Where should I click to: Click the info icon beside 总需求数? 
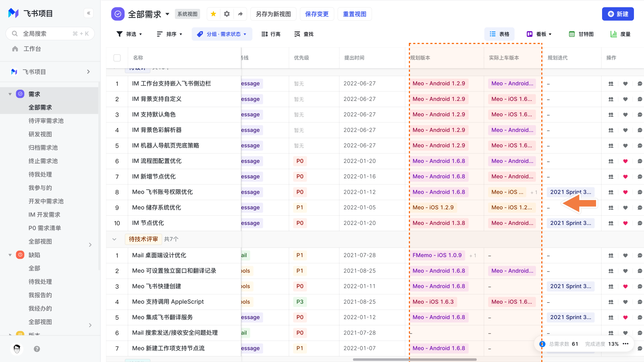542,344
